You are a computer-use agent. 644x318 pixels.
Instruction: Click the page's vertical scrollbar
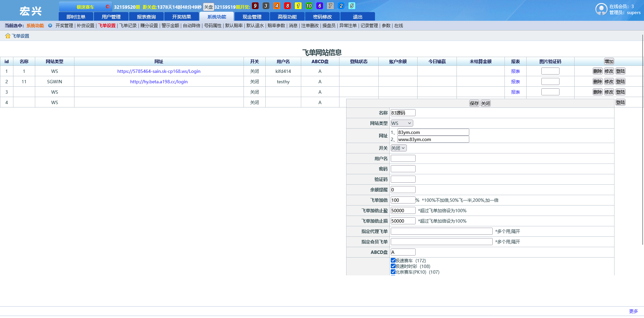pyautogui.click(x=643, y=139)
